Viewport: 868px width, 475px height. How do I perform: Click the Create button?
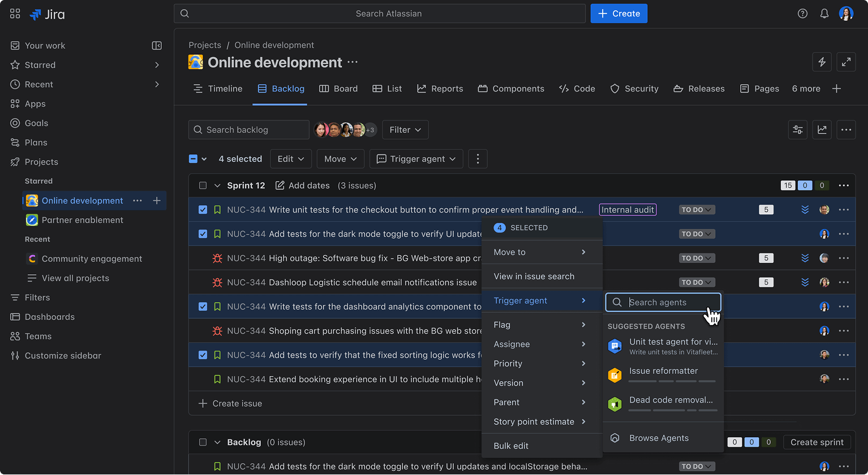pos(619,14)
